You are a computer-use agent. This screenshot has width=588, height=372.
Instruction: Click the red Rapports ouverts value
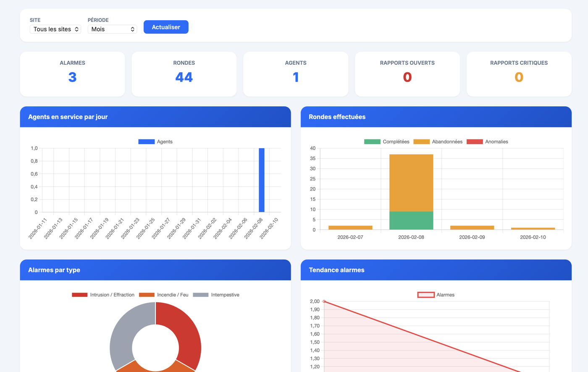coord(407,77)
